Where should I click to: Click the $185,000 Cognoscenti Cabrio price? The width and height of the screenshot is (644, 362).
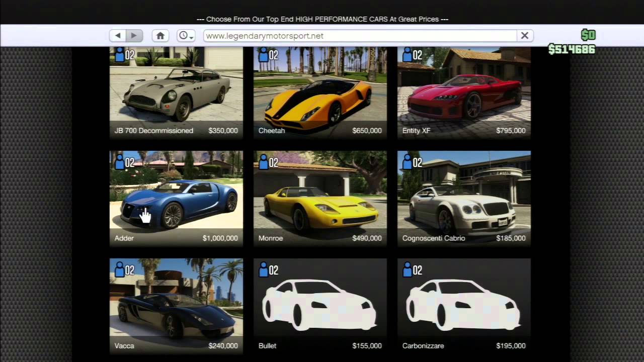511,238
